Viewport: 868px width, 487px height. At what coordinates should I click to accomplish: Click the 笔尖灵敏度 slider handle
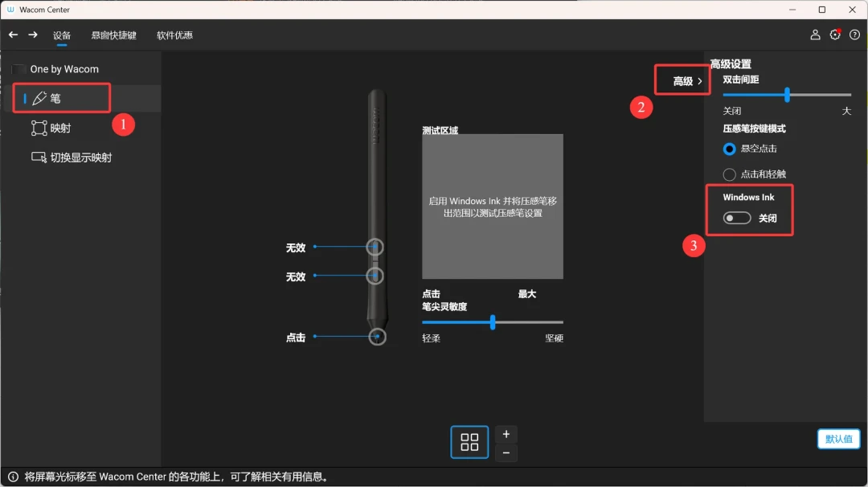pyautogui.click(x=493, y=322)
